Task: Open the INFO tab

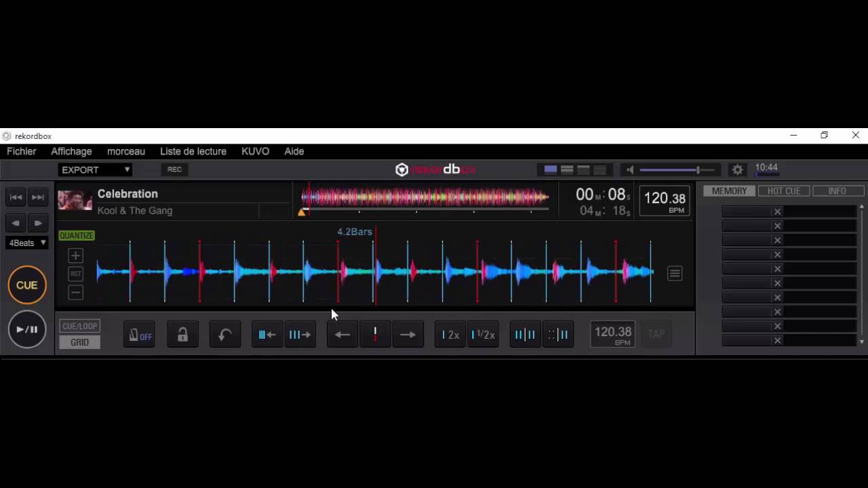Action: click(837, 191)
